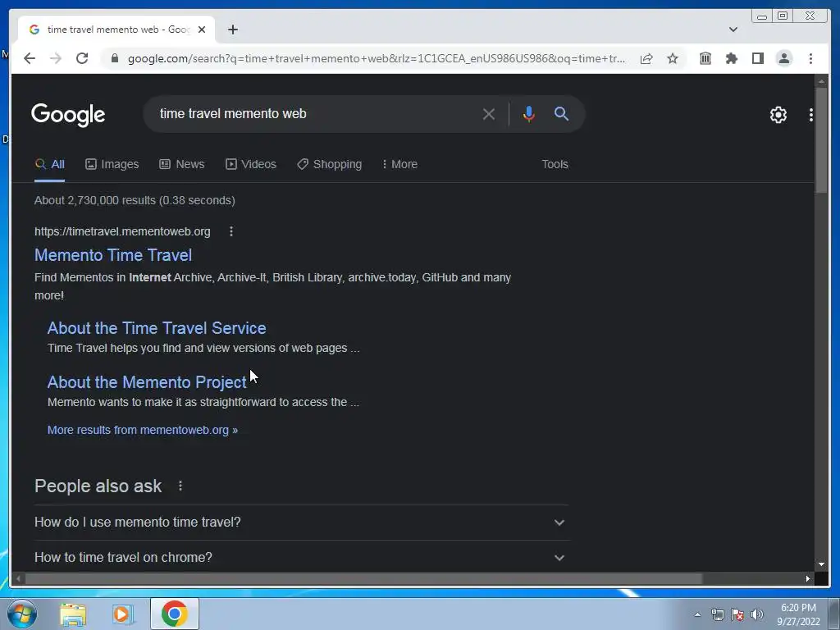Show the Chrome side panel
Image resolution: width=840 pixels, height=630 pixels.
point(757,58)
